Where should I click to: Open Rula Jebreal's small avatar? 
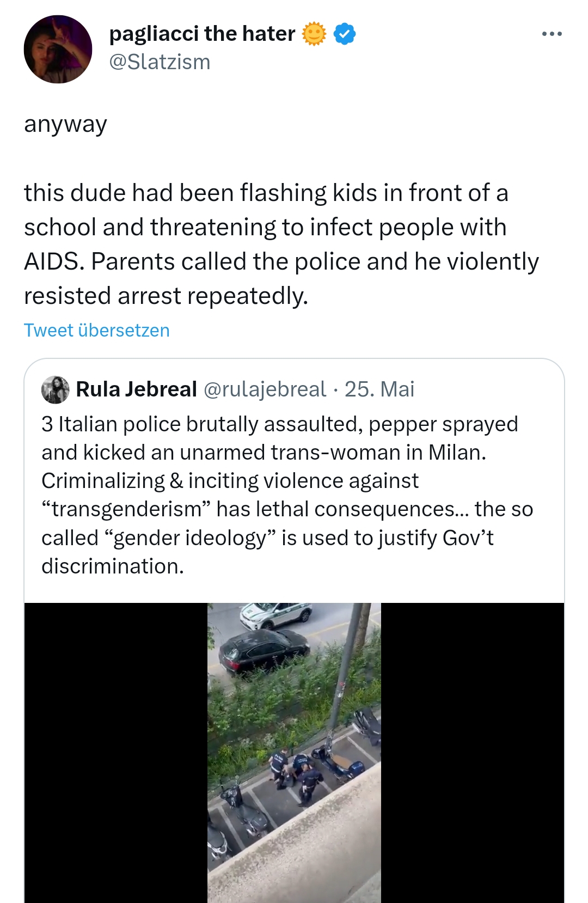coord(55,389)
